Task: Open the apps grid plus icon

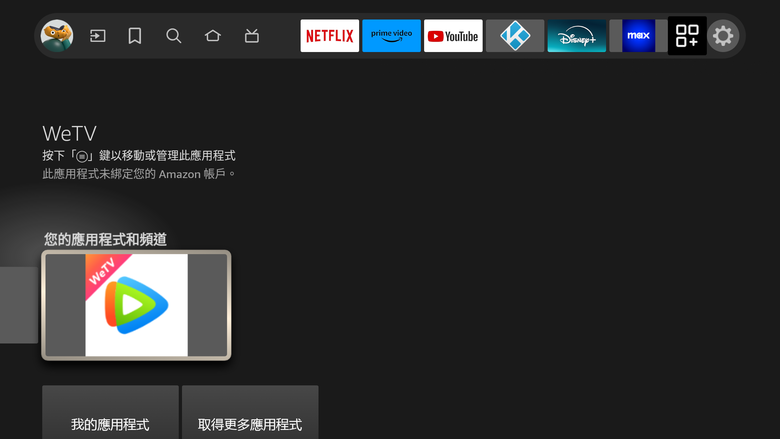Action: point(687,36)
